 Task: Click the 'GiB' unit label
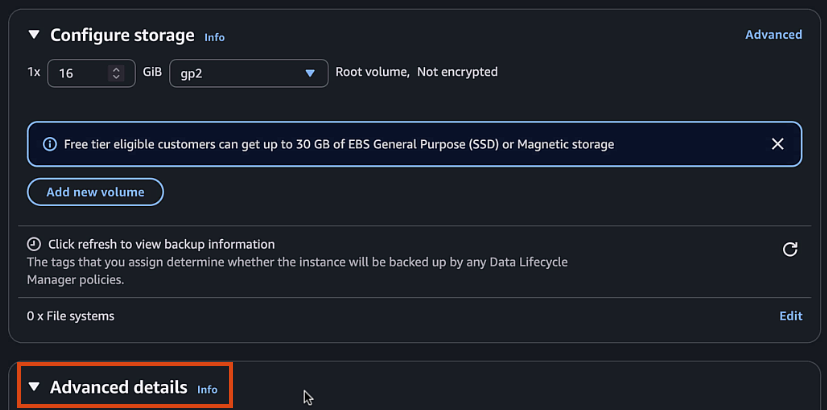pyautogui.click(x=152, y=72)
